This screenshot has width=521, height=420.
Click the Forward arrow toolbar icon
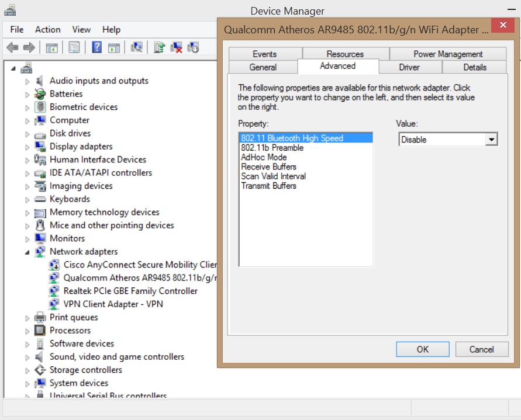tap(29, 47)
